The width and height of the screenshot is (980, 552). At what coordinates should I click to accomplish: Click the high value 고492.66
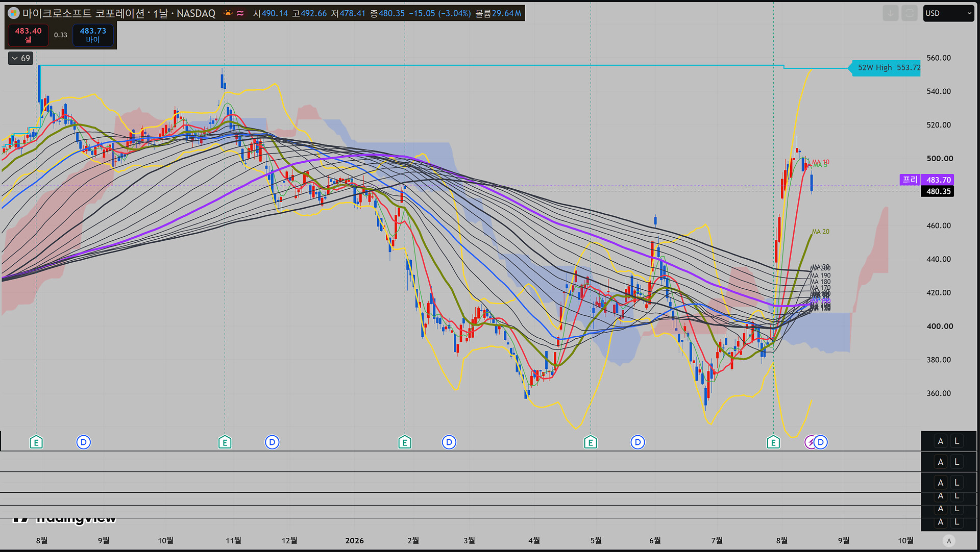coord(309,13)
